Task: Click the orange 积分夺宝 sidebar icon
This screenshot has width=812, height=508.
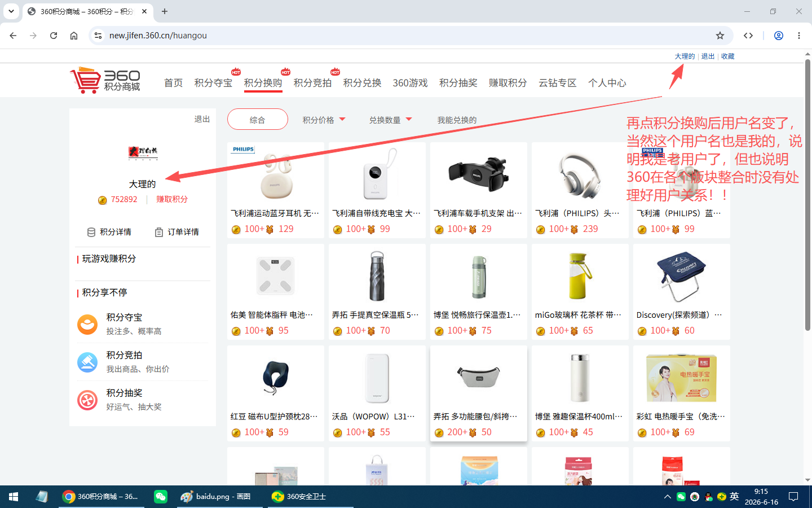Action: pyautogui.click(x=87, y=325)
